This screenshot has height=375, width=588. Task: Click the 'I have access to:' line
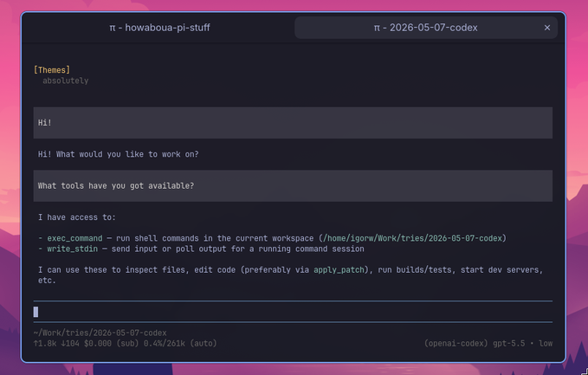point(77,217)
